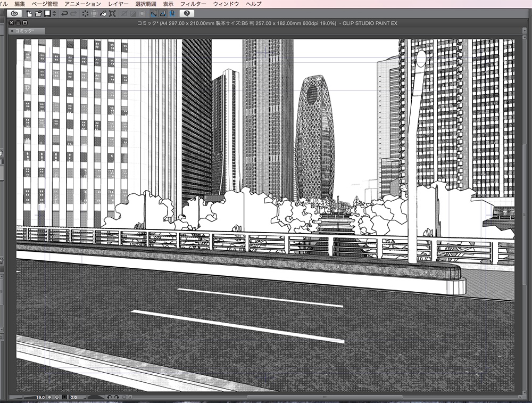This screenshot has height=403, width=532.
Task: Undo the last action with the undo arrow
Action: coord(64,13)
